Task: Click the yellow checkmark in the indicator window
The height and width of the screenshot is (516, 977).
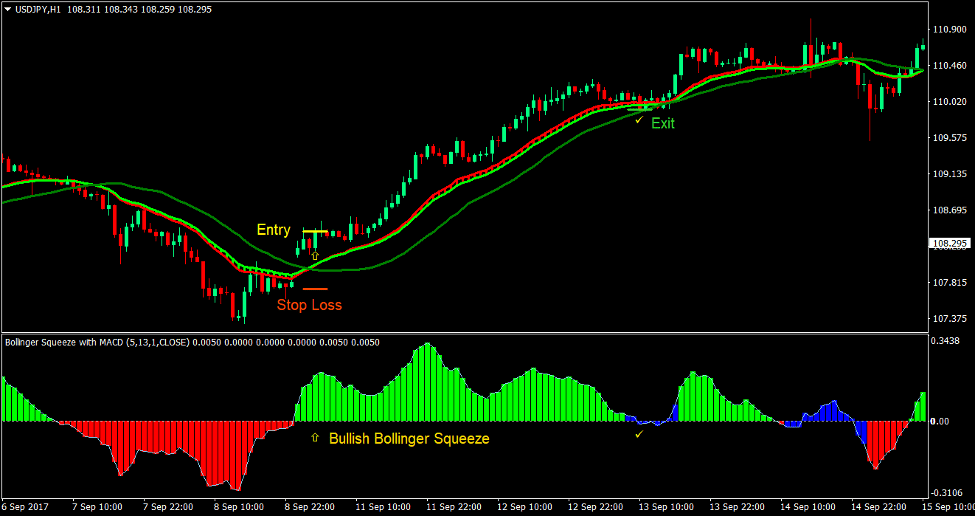Action: 639,434
